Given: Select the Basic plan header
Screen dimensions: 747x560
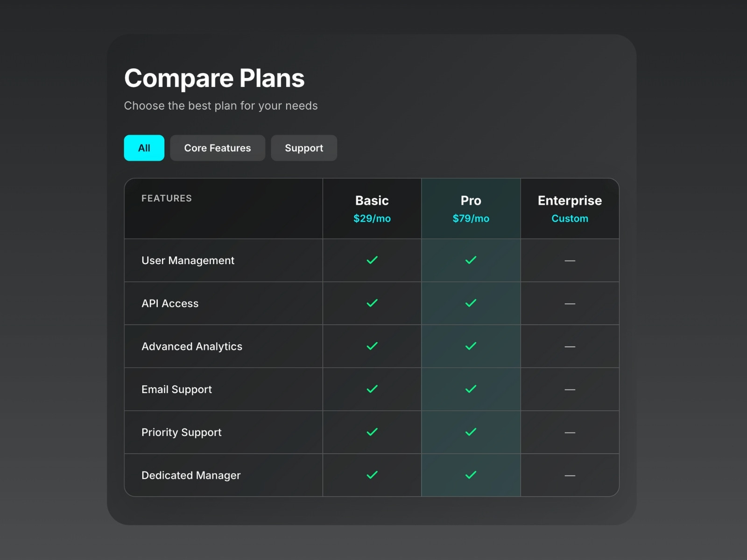Looking at the screenshot, I should pos(372,201).
